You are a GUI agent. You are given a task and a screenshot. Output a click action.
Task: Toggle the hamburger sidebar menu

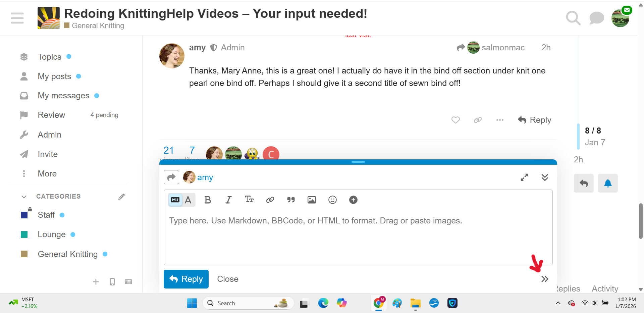(17, 18)
